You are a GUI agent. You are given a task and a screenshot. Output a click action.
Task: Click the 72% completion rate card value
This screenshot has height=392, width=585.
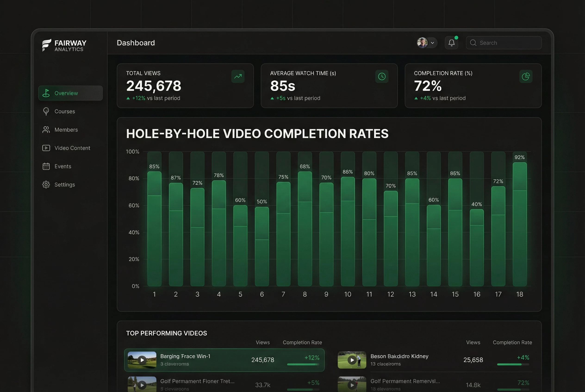pyautogui.click(x=428, y=86)
